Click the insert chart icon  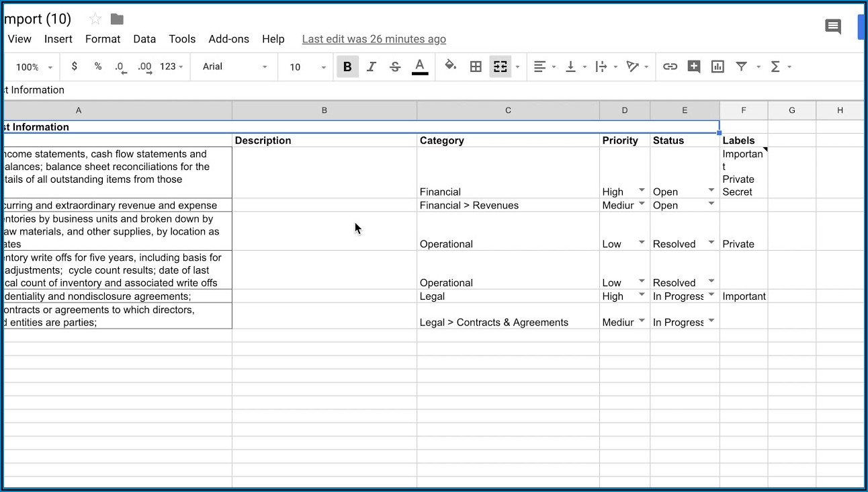point(718,67)
